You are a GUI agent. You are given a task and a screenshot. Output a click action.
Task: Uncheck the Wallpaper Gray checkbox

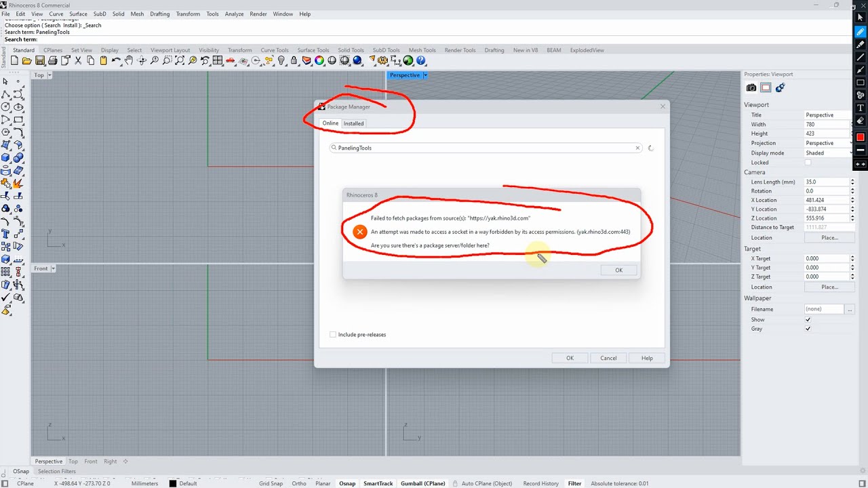808,329
